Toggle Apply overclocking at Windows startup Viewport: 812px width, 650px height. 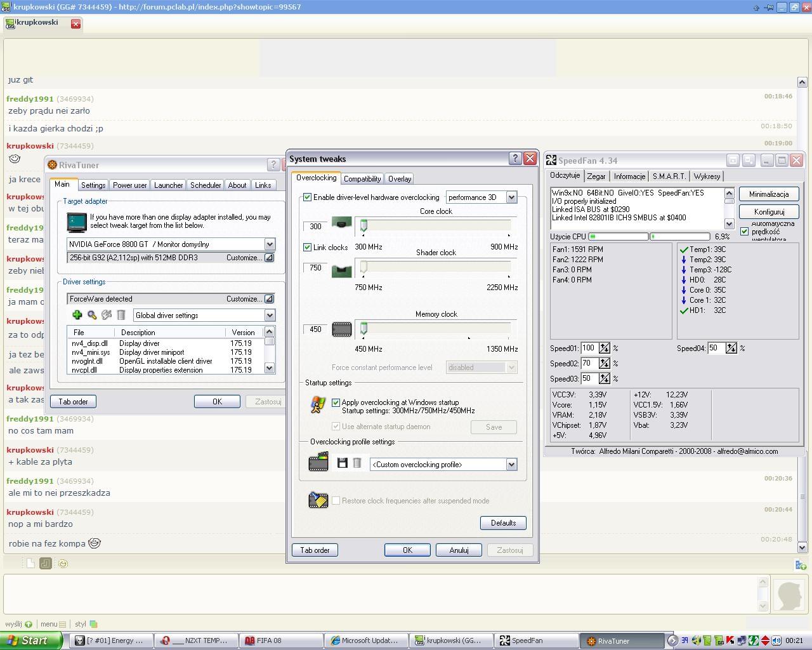336,402
